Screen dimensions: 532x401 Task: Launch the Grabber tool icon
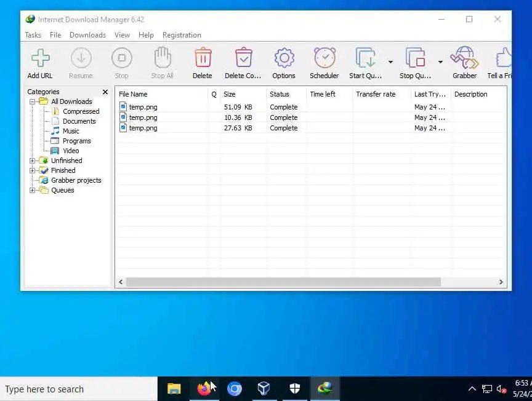tap(464, 58)
